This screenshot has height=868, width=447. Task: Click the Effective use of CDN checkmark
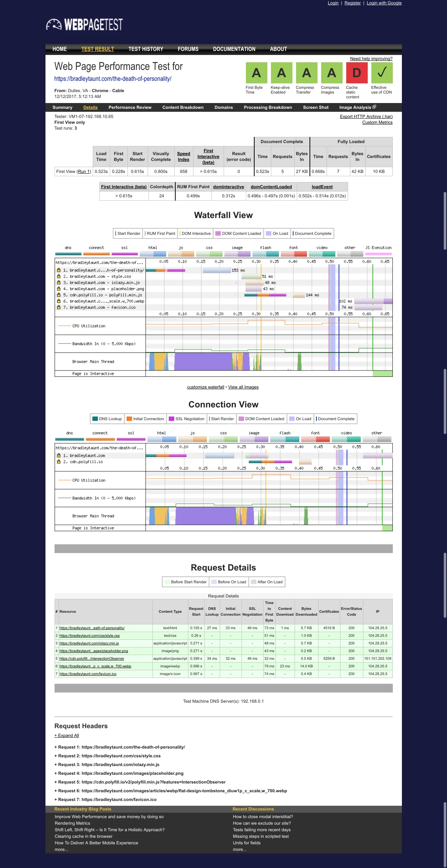(x=382, y=73)
